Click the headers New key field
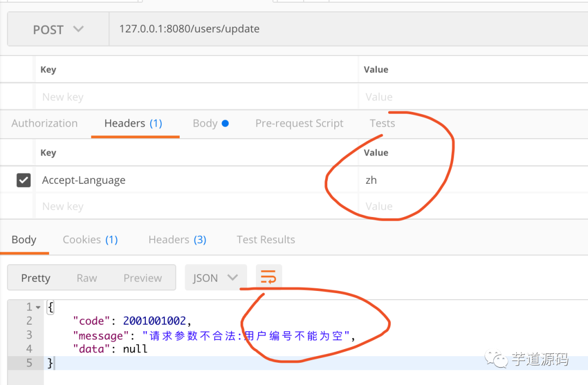 tap(197, 206)
